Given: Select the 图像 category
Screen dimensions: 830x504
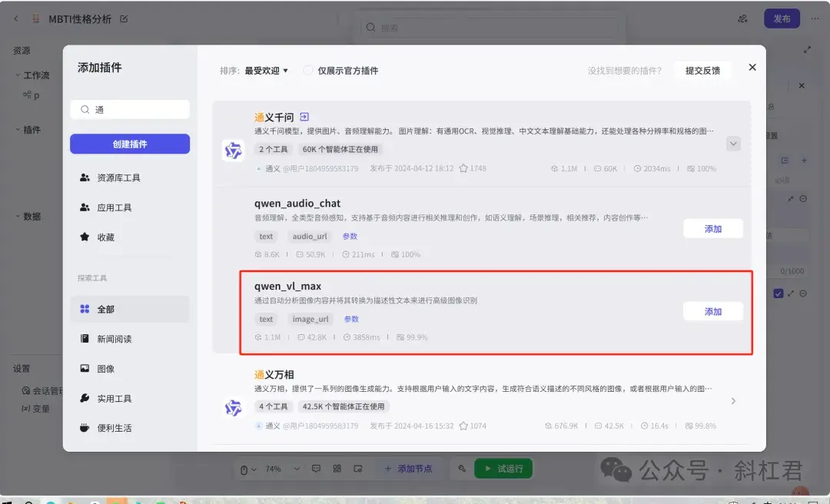Looking at the screenshot, I should click(130, 369).
